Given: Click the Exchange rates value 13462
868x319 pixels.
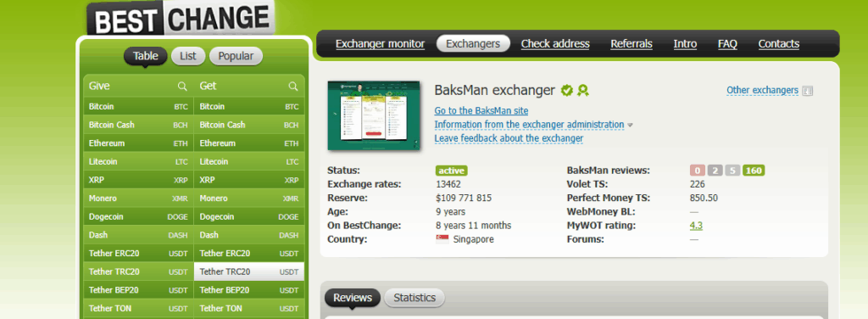Looking at the screenshot, I should point(448,184).
